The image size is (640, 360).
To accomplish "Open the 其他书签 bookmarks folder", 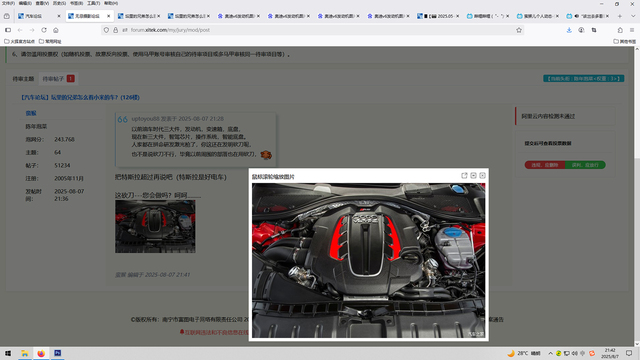I will (624, 41).
